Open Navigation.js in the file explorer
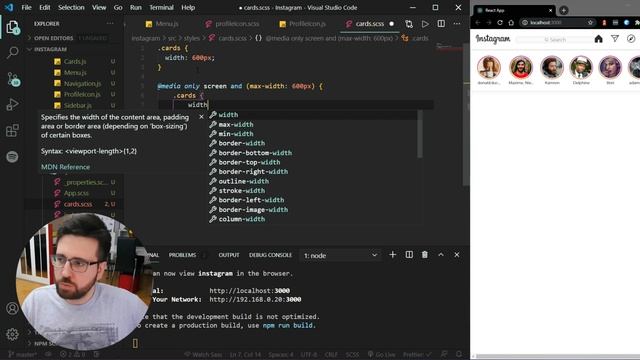 tap(82, 84)
